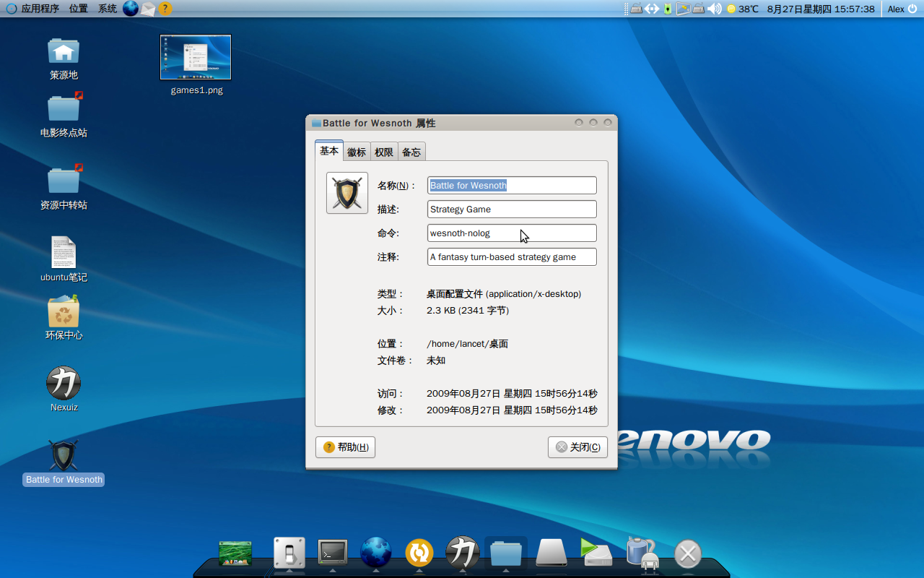Open the 电影终点站 folder icon
The image size is (924, 578).
[x=64, y=108]
